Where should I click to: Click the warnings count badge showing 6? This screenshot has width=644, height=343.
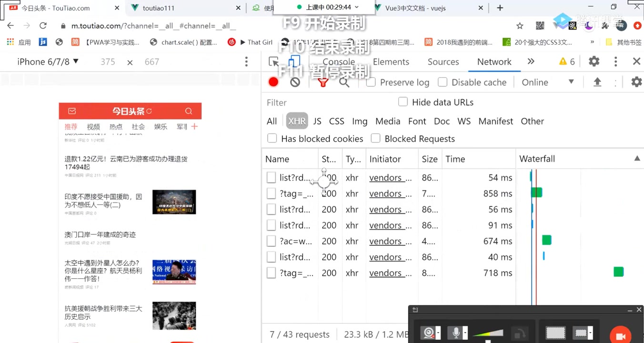(567, 61)
